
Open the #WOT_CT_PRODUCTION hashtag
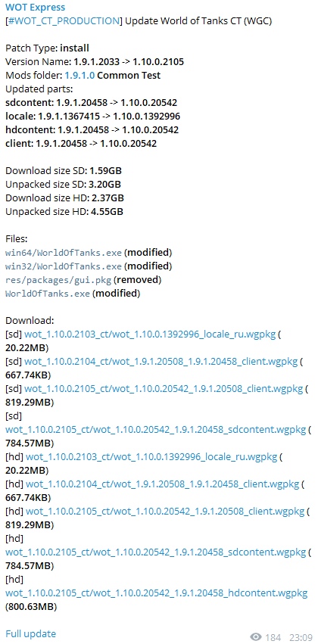(64, 21)
